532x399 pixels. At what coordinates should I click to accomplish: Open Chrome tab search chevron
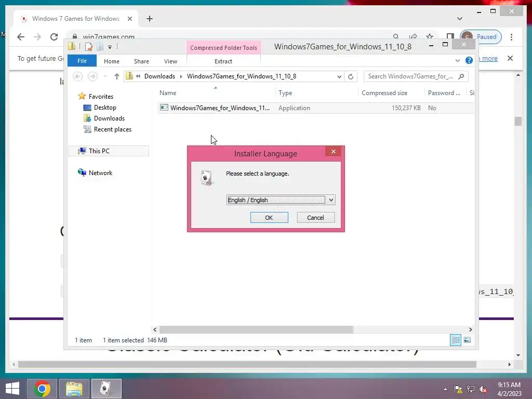pyautogui.click(x=460, y=19)
